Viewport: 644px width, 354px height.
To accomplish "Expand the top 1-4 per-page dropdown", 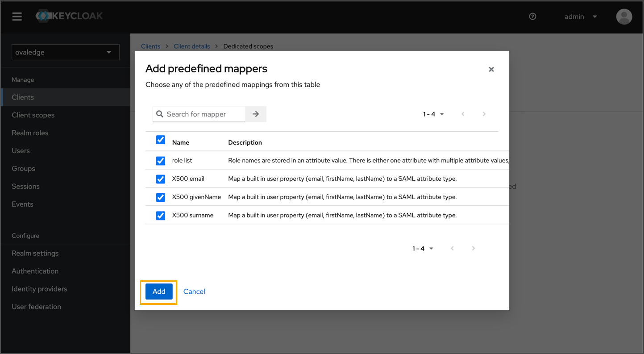I will click(433, 114).
